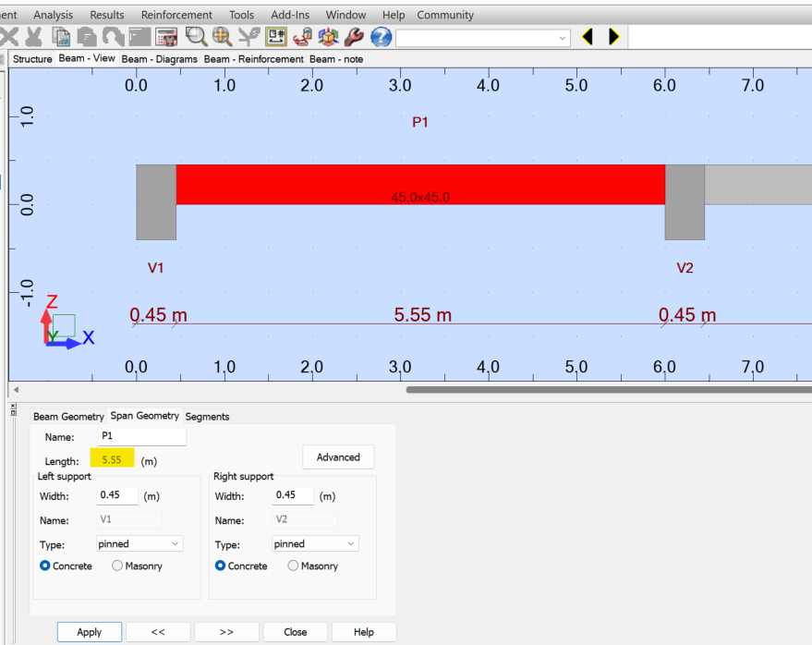Click the padlock toolbar icon
812x645 pixels.
coord(302,37)
